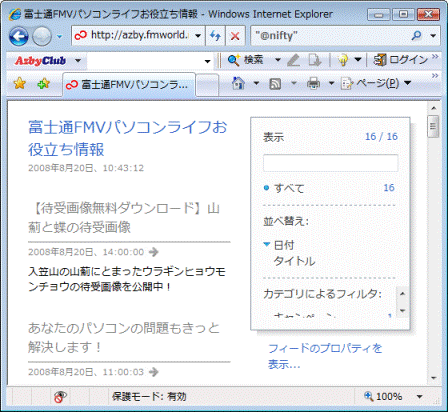This screenshot has width=448, height=412.
Task: Click the highlighter pencil icon on AzbyClub toolbar
Action: pyautogui.click(x=293, y=60)
